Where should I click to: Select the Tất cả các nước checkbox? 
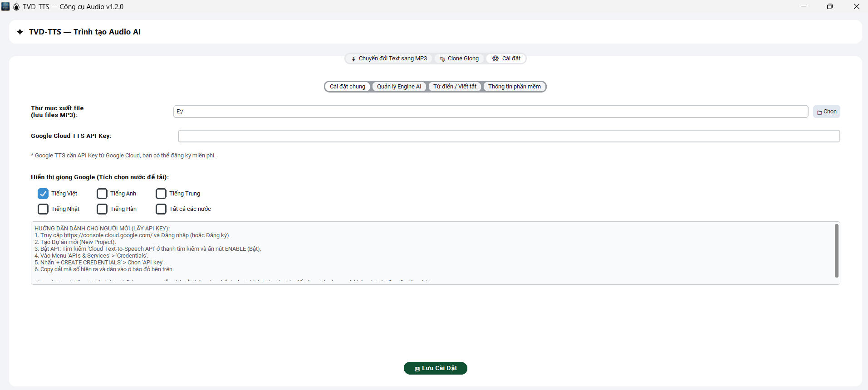point(161,209)
